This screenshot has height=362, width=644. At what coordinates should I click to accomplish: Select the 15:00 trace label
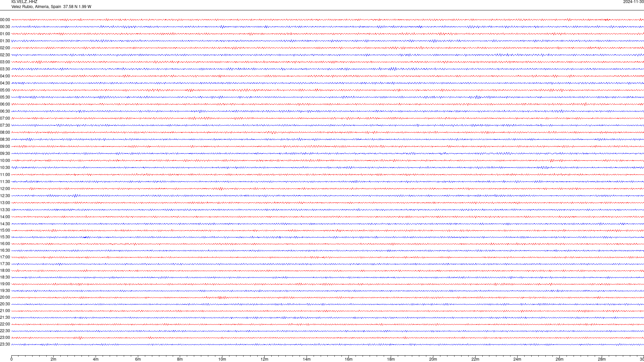pyautogui.click(x=5, y=230)
